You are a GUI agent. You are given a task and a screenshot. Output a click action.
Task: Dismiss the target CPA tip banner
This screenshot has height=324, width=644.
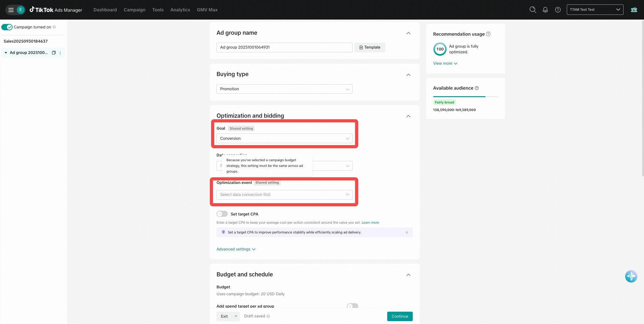point(407,233)
